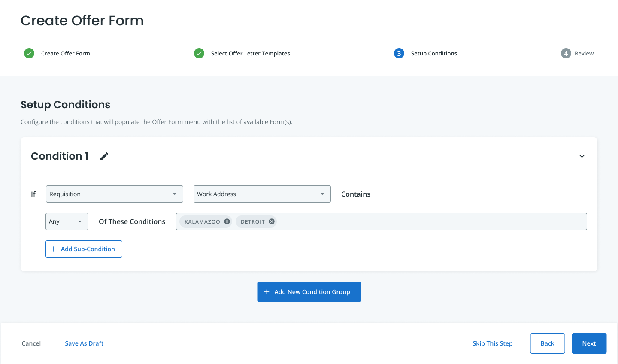Click the step 4 Review circle icon
The width and height of the screenshot is (618, 364).
pyautogui.click(x=566, y=53)
